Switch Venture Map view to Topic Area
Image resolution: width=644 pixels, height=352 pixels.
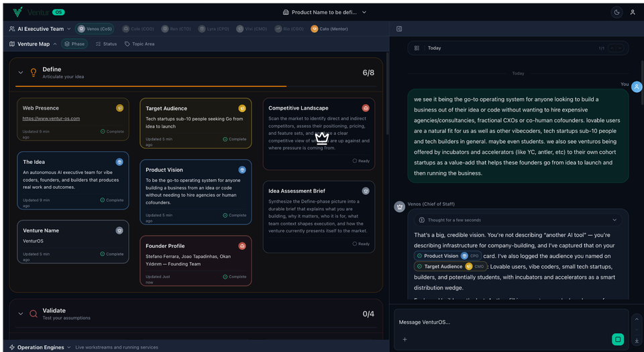pyautogui.click(x=139, y=44)
